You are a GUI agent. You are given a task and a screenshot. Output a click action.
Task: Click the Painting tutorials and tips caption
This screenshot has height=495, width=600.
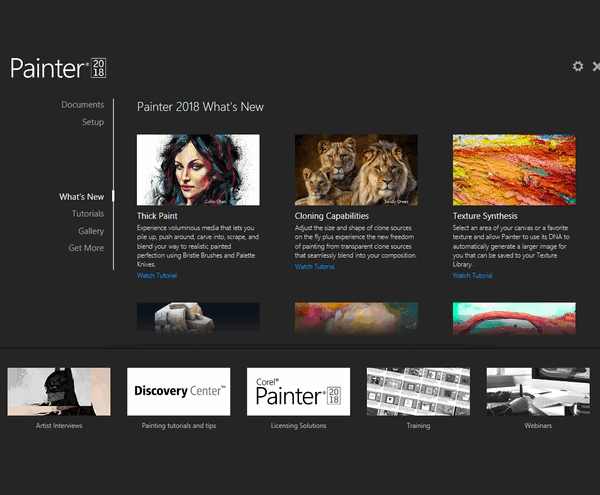click(x=179, y=426)
